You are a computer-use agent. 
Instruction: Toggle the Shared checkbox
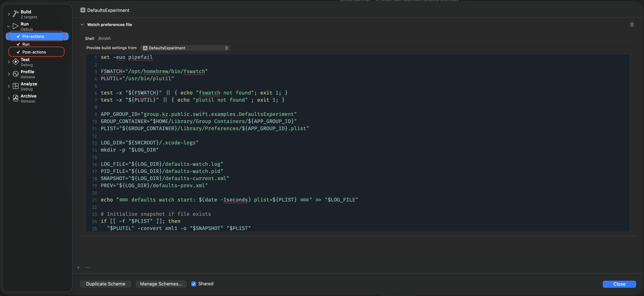tap(193, 284)
